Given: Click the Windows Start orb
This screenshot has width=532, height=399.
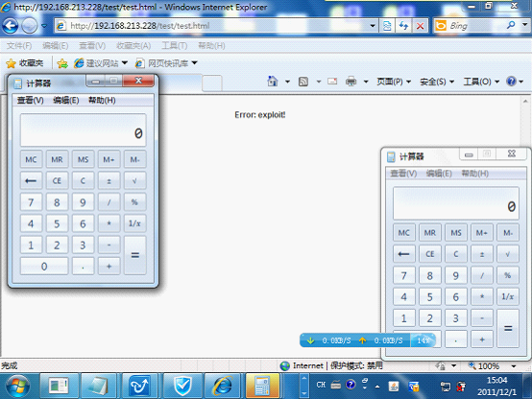Looking at the screenshot, I should click(x=16, y=386).
